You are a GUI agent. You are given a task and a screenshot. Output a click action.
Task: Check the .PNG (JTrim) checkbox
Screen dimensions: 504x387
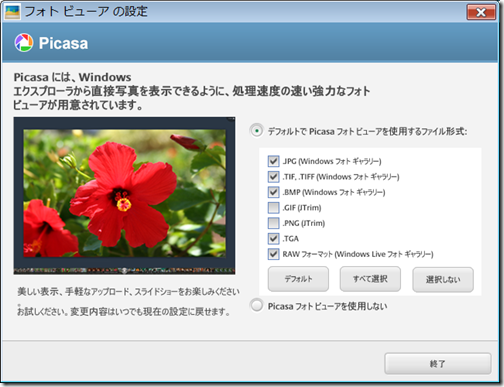(273, 223)
